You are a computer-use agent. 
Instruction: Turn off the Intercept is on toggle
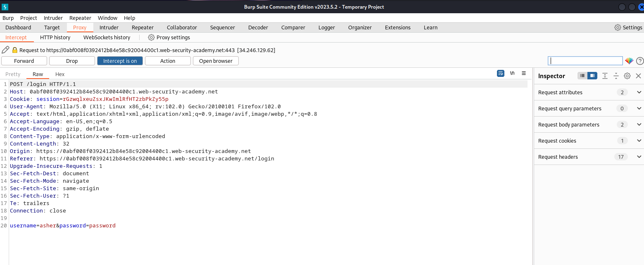pyautogui.click(x=120, y=61)
